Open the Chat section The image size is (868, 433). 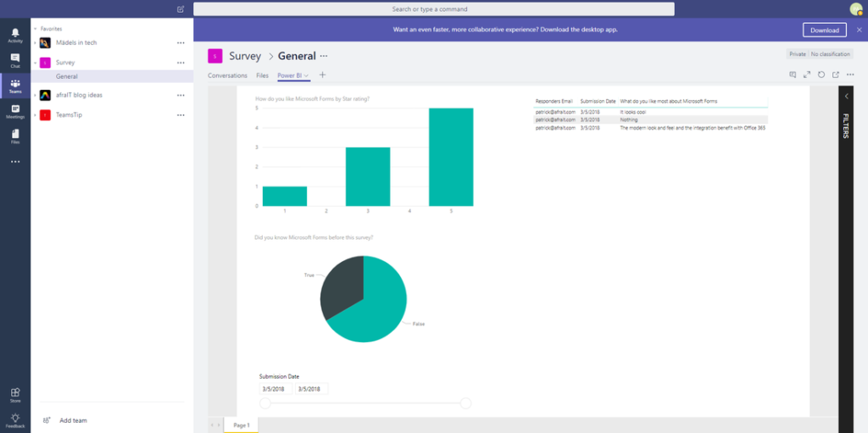[15, 60]
